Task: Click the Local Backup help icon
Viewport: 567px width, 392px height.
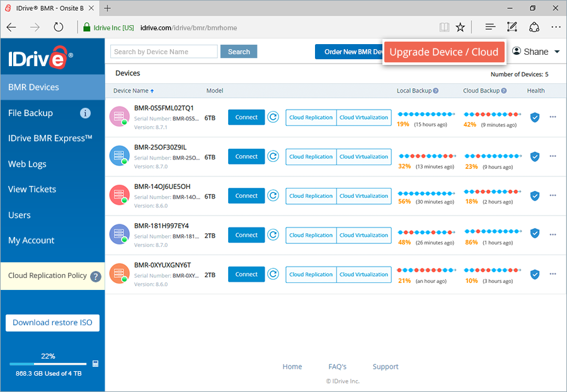Action: (436, 91)
